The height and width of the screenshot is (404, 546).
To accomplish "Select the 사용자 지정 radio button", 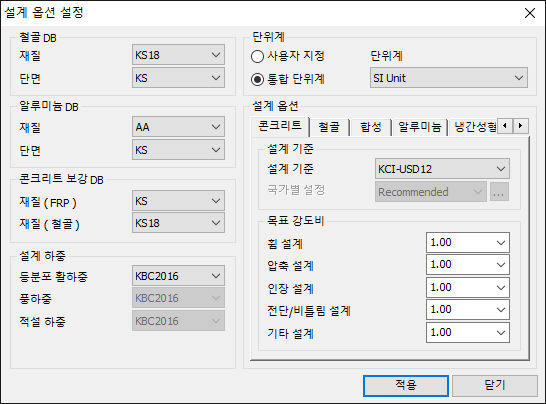I will (x=288, y=56).
